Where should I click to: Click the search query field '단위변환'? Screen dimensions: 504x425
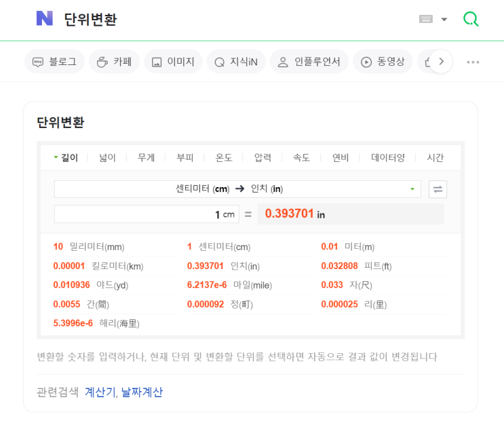point(90,19)
